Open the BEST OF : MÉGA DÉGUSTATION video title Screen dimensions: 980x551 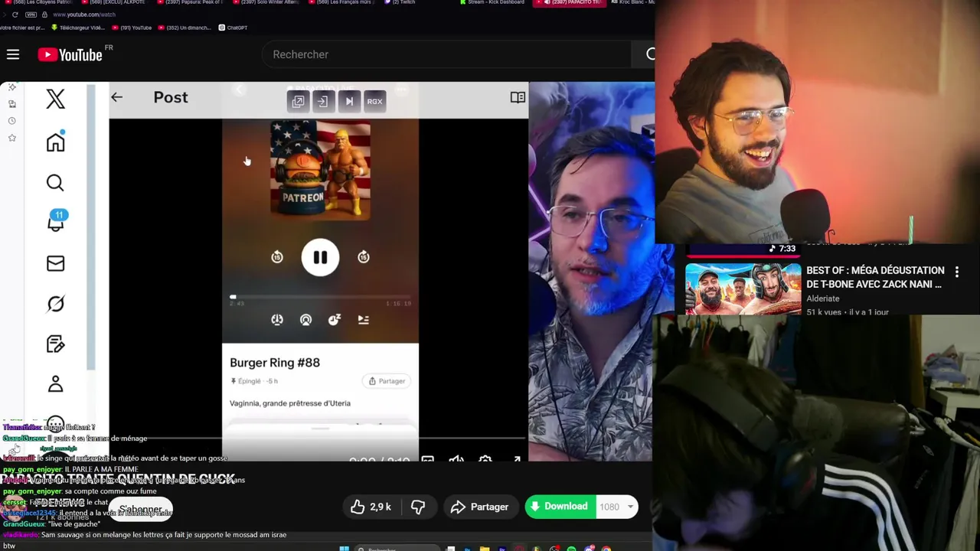tap(875, 277)
